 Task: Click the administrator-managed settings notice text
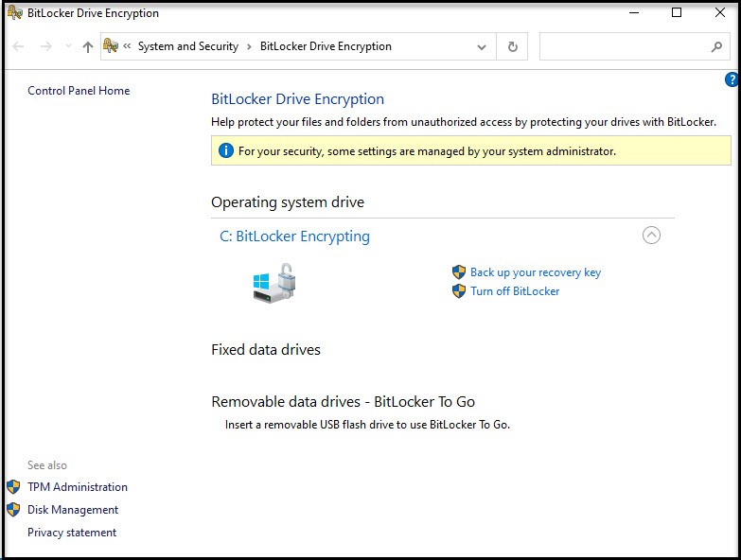(427, 151)
